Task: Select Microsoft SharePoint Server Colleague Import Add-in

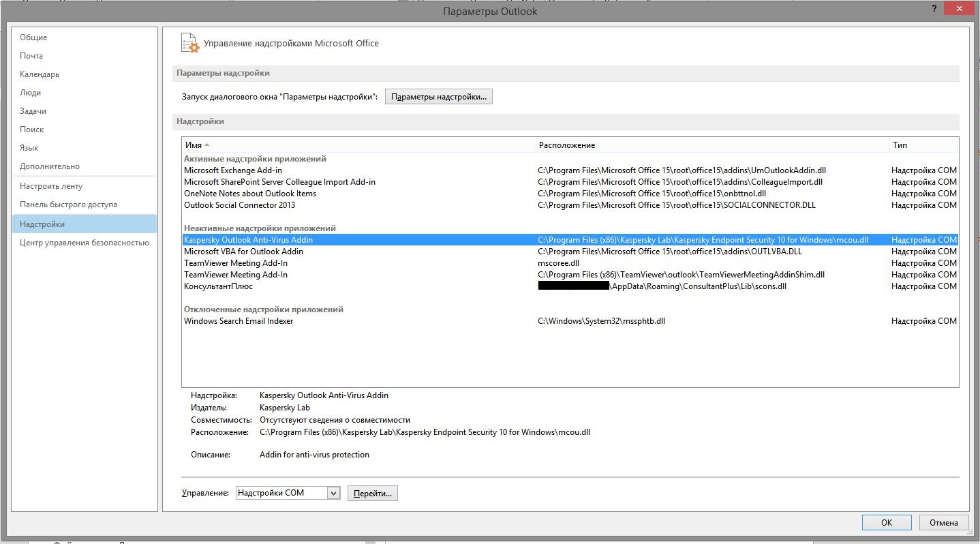Action: [x=570, y=182]
